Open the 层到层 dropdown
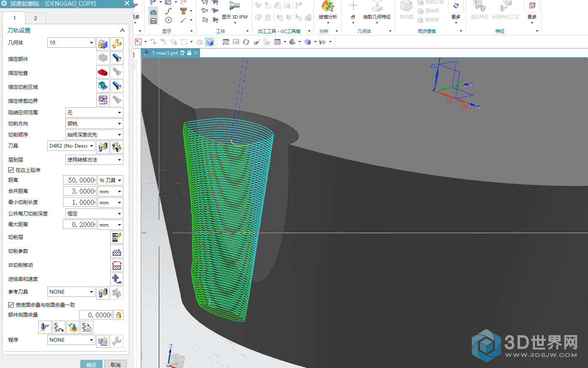Viewport: 588px width, 368px height. coord(94,160)
